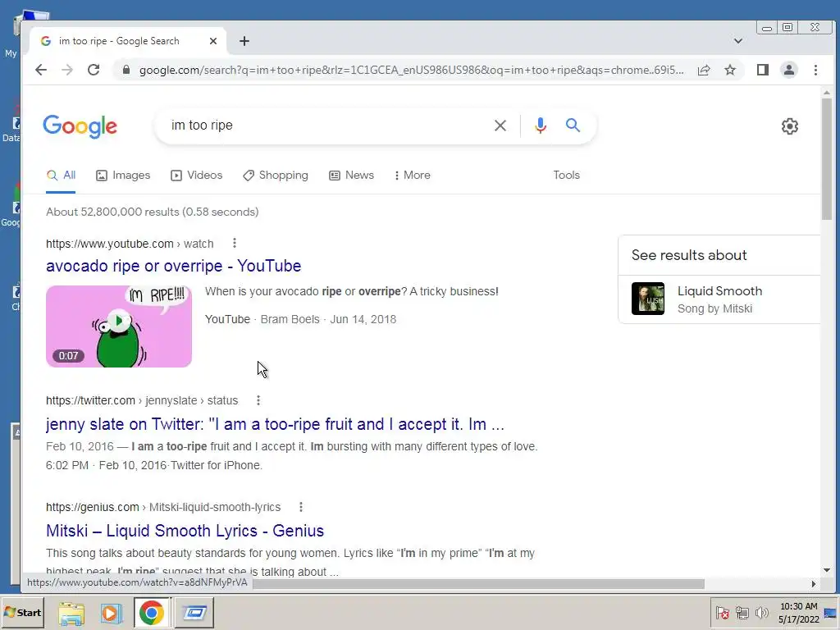Click the genius.com result URL line
Screen dimensions: 840x630
(x=163, y=507)
